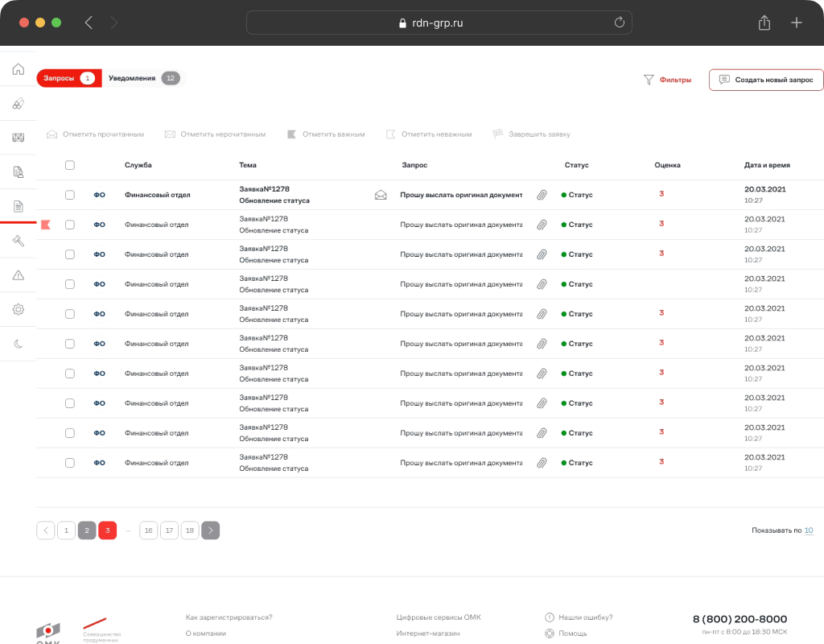Open settings gear in sidebar

point(19,309)
